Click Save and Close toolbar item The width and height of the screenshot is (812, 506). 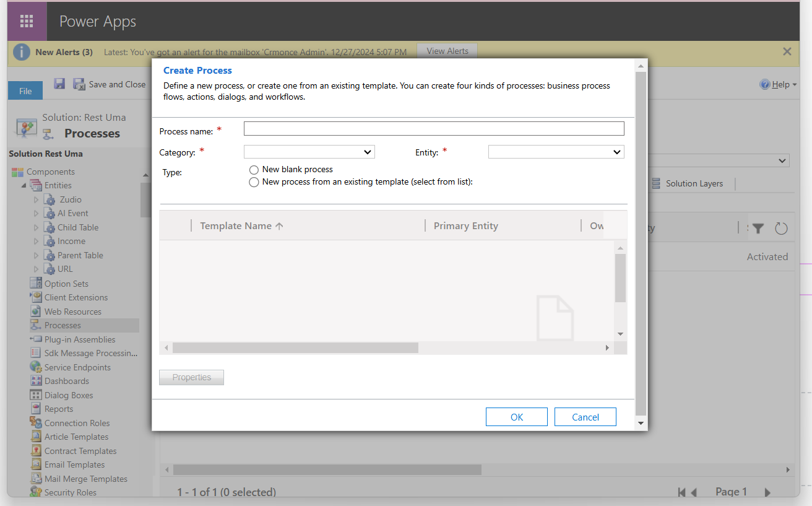coord(110,84)
